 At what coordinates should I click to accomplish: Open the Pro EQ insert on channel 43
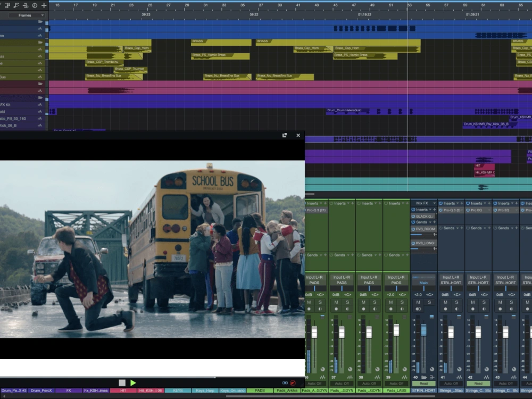pyautogui.click(x=505, y=210)
